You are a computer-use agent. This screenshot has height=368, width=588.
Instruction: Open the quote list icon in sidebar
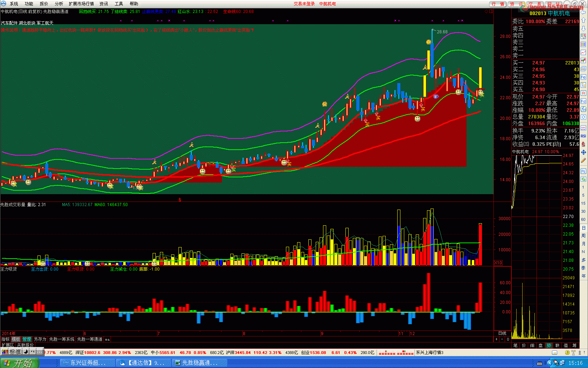[583, 36]
